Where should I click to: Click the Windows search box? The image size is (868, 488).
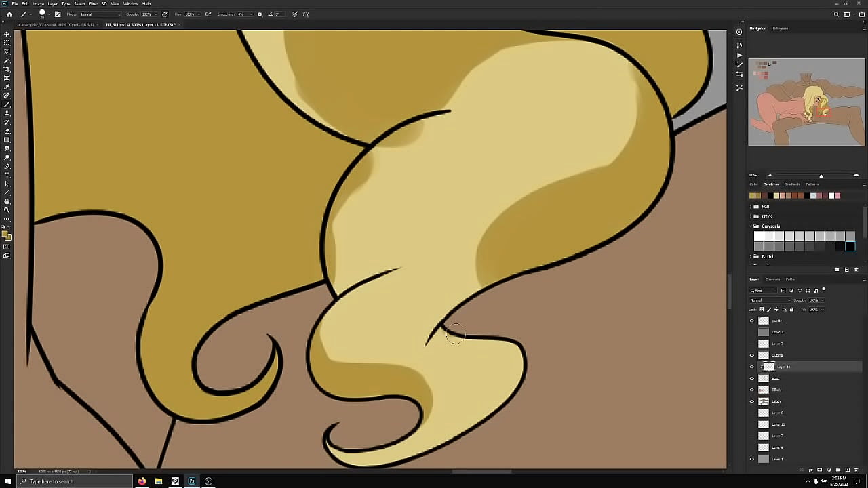(74, 481)
